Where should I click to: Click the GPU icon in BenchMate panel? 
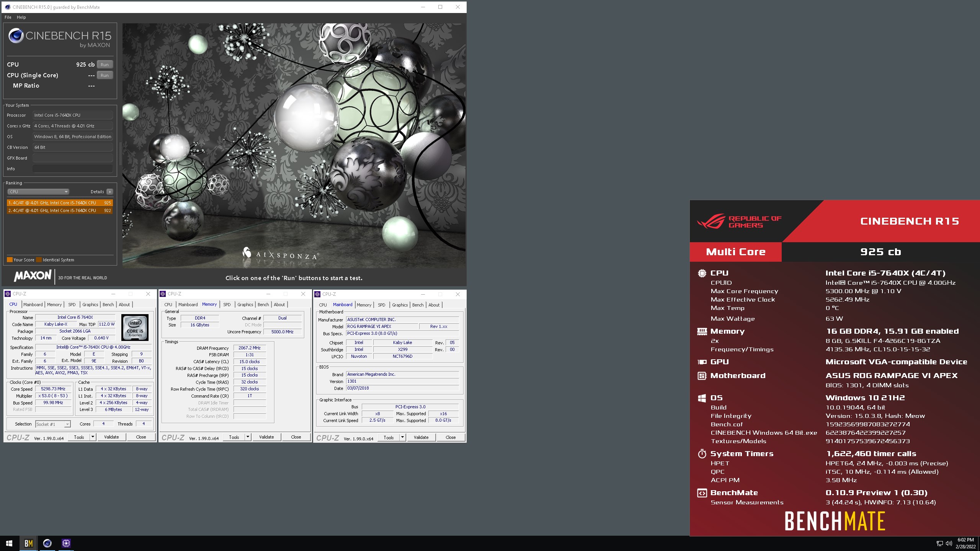point(702,362)
